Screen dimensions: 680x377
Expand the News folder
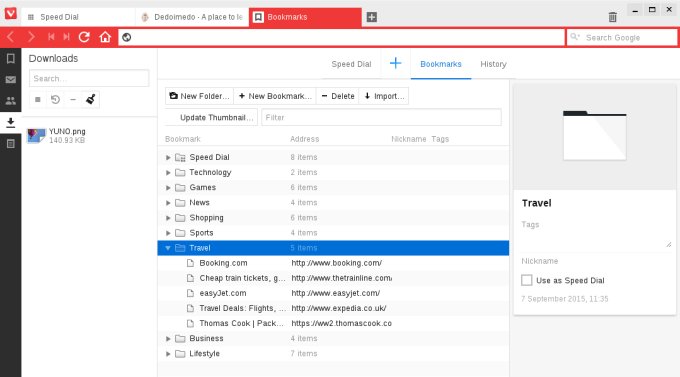(168, 203)
